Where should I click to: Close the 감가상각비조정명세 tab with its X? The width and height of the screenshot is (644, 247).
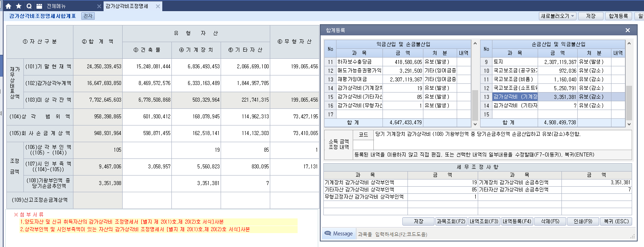(158, 6)
